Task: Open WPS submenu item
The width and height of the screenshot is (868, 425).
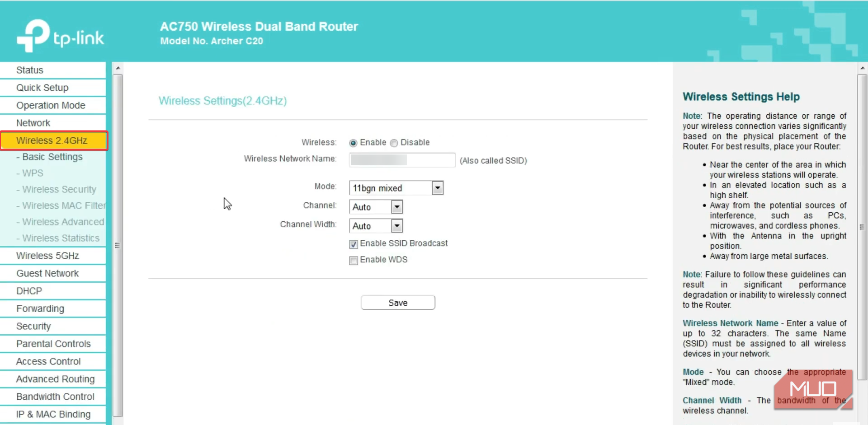Action: pos(30,173)
